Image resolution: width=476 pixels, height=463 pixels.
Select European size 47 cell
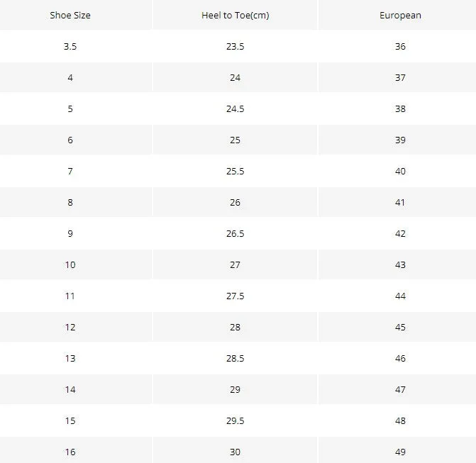(x=400, y=389)
